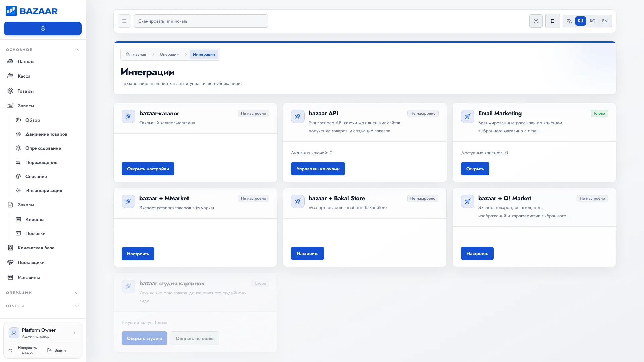
Task: Click Текущий статус: Готово text
Action: 145,322
